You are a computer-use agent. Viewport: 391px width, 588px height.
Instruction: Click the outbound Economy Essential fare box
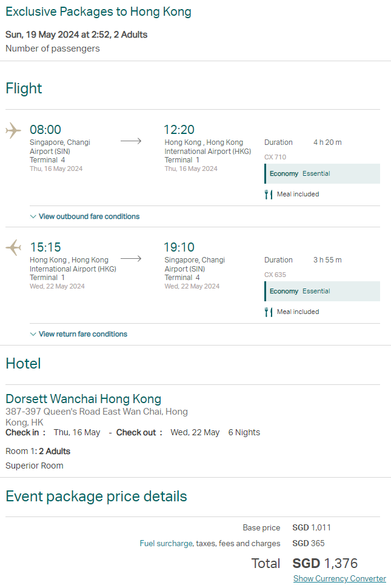[322, 173]
